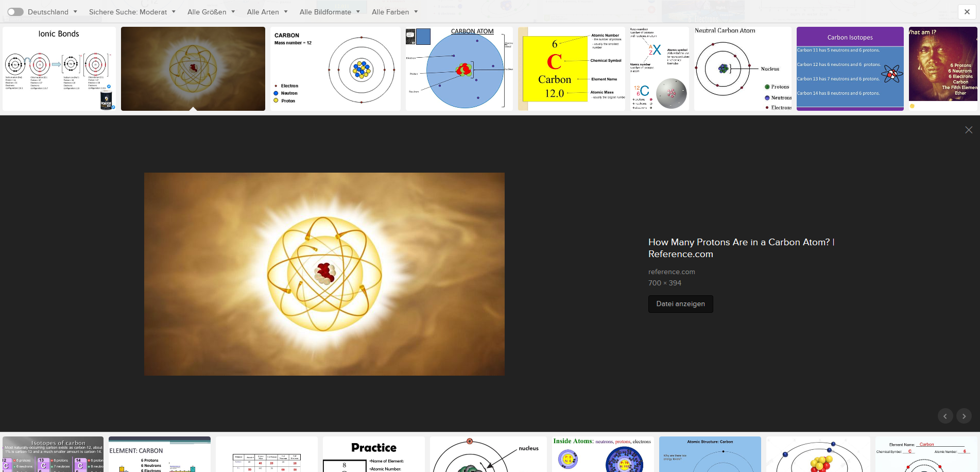Viewport: 980px width, 472px height.
Task: Select Ionic Bonds thumbnail
Action: click(x=59, y=69)
